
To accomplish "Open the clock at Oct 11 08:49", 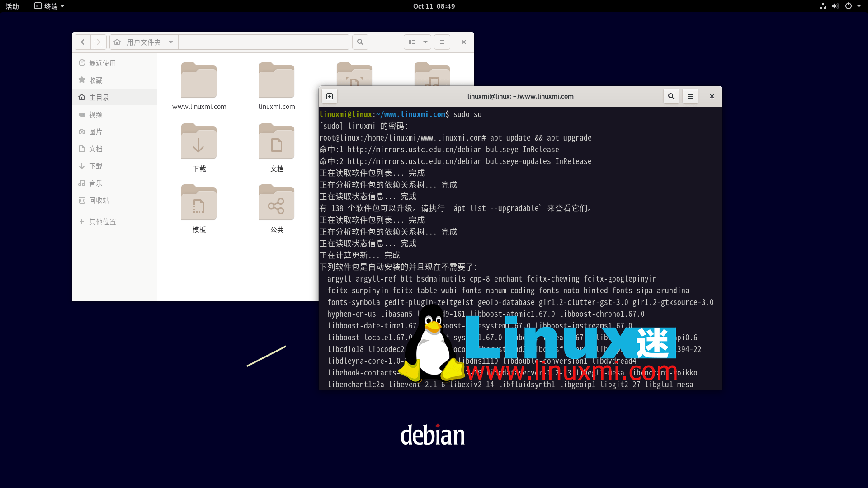I will click(434, 6).
